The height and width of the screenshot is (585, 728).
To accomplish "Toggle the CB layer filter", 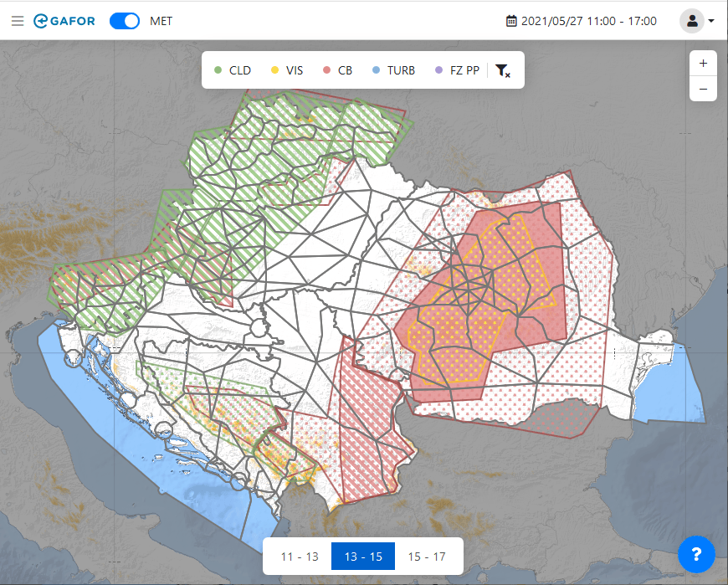I will coord(338,70).
